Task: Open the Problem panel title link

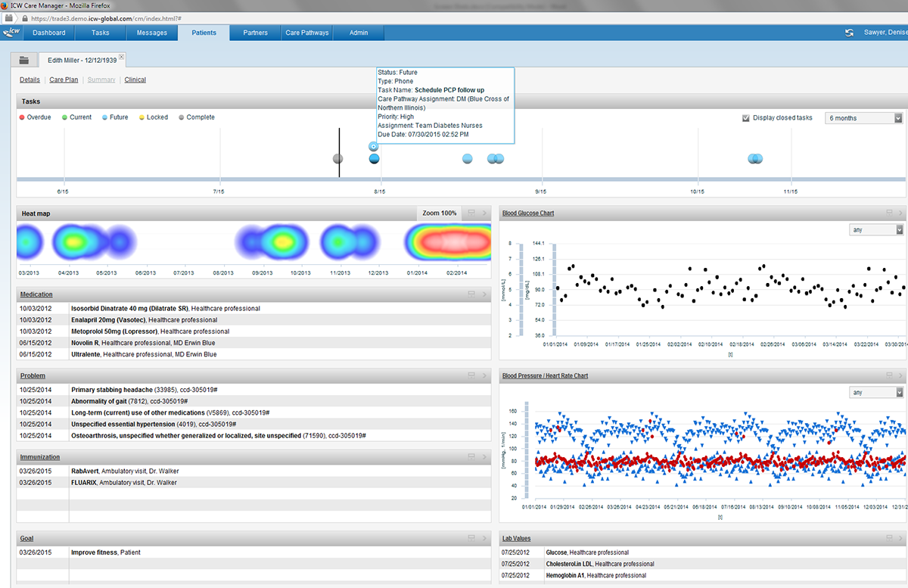Action: 33,375
